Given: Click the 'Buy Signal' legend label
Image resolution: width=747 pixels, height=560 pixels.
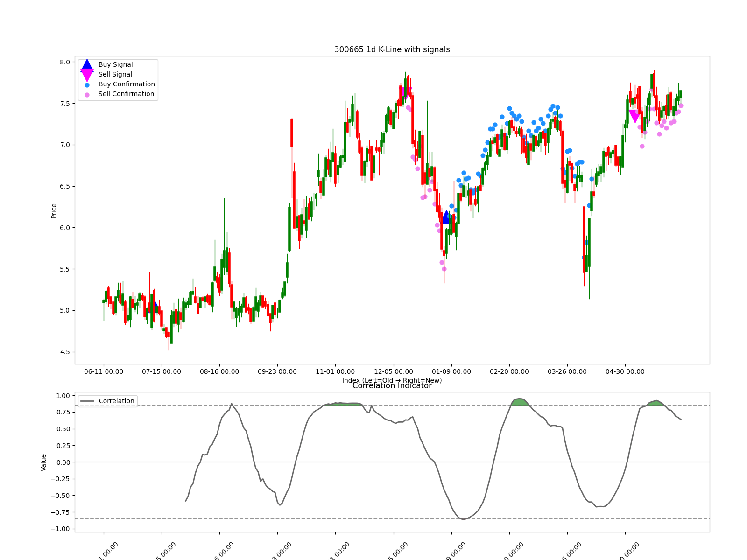Looking at the screenshot, I should coord(116,65).
